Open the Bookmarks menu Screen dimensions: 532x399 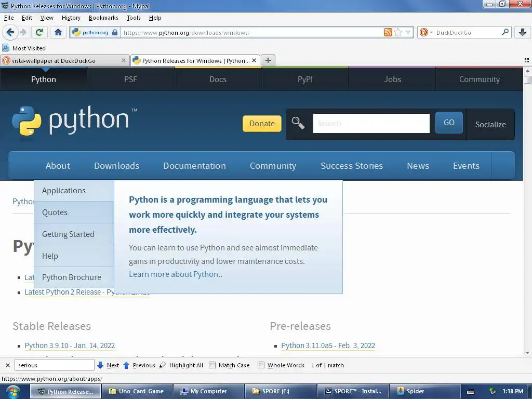click(x=103, y=18)
